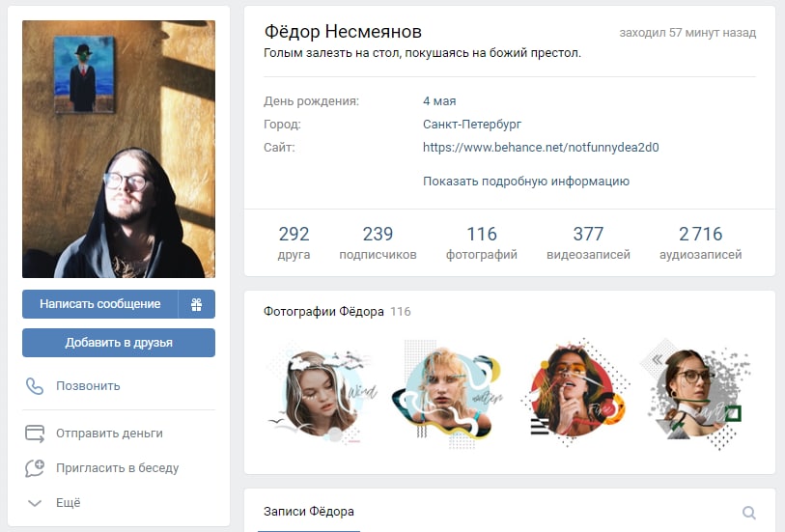Open the 4 мая birthday link

point(439,101)
